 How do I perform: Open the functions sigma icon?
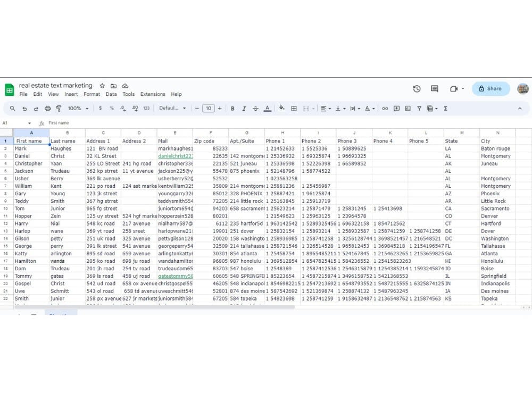[445, 109]
